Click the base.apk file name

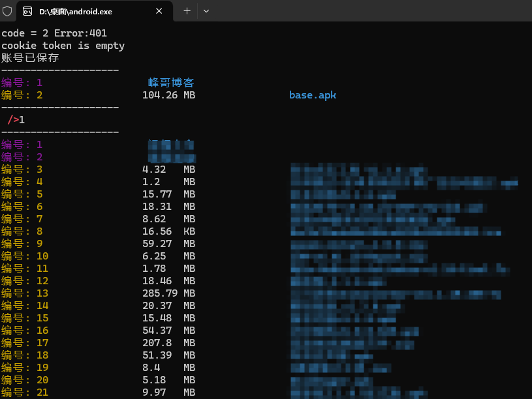[x=313, y=95]
